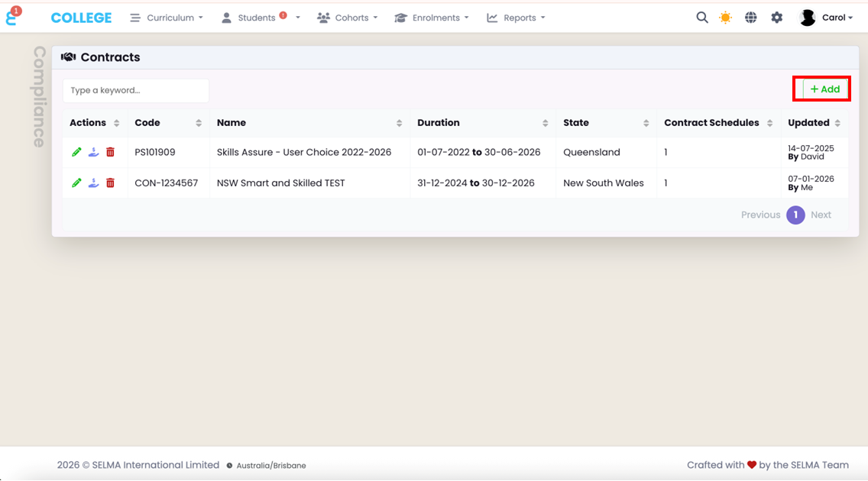This screenshot has height=481, width=868.
Task: Go to the Next page of contracts
Action: click(x=821, y=215)
